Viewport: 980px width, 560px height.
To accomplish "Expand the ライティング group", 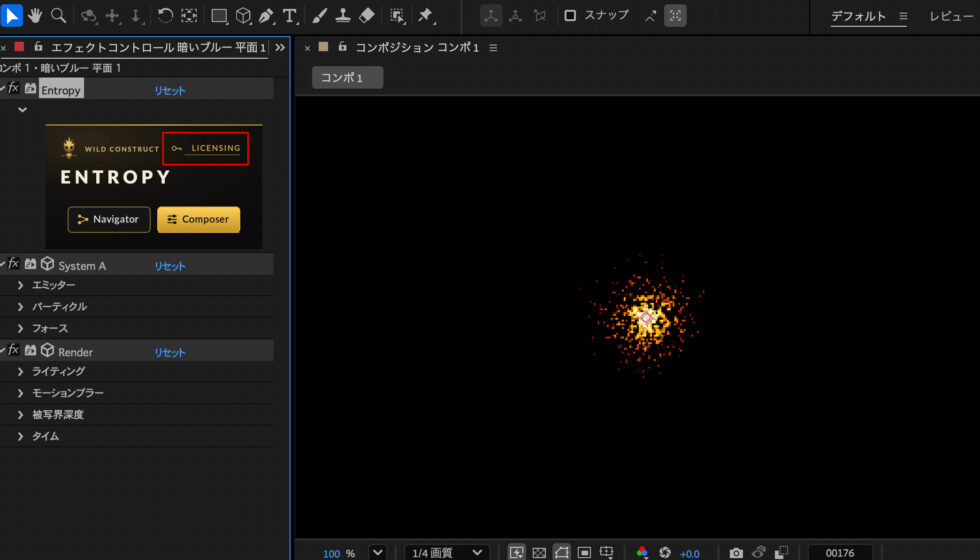I will [20, 371].
